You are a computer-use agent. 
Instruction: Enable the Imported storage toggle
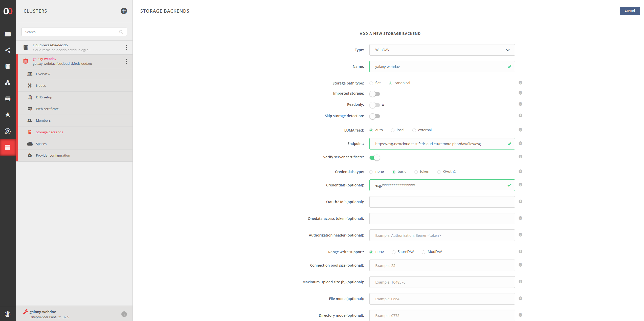374,94
